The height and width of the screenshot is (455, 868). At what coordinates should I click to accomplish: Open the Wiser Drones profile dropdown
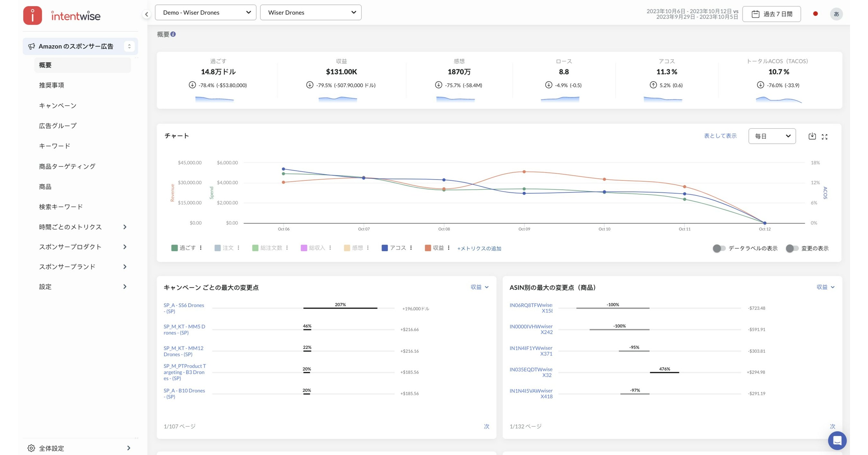coord(311,13)
